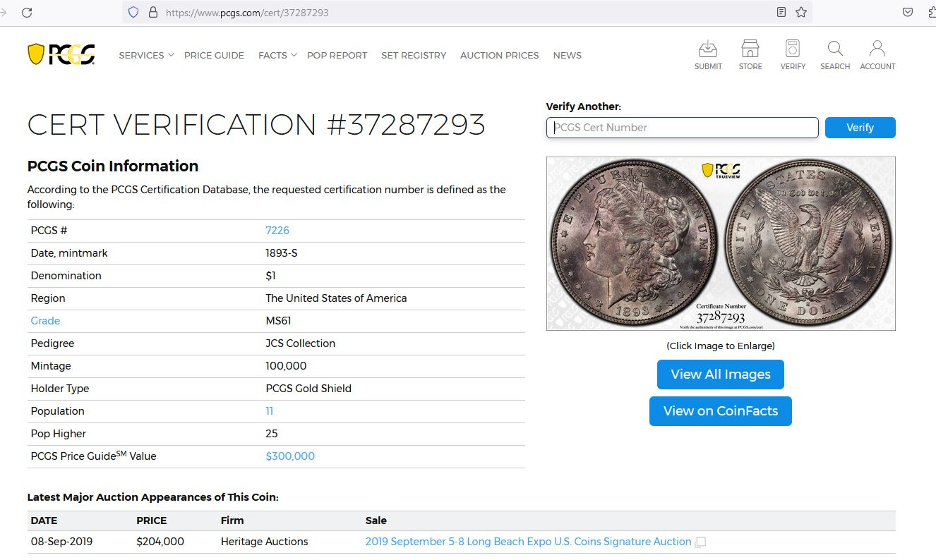The height and width of the screenshot is (560, 936).
Task: Select the $1 denomination value
Action: pyautogui.click(x=270, y=276)
